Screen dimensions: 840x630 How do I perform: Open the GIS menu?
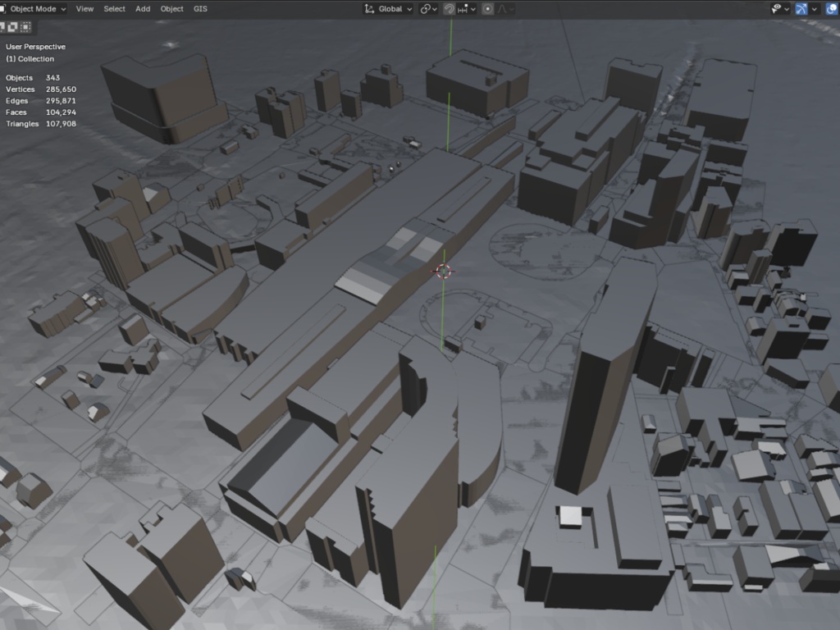point(200,8)
